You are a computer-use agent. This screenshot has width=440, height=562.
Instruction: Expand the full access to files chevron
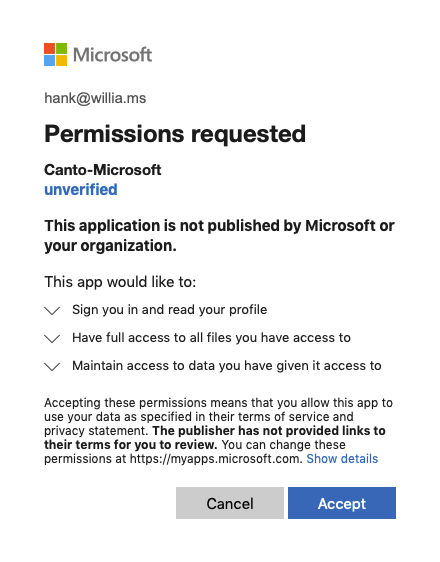[x=52, y=338]
